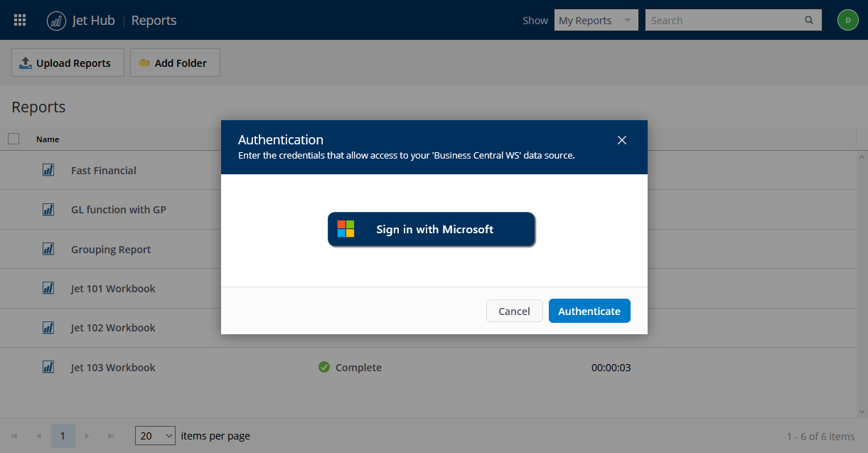Click the 00:00:03 duration value
The image size is (868, 453).
coord(611,368)
